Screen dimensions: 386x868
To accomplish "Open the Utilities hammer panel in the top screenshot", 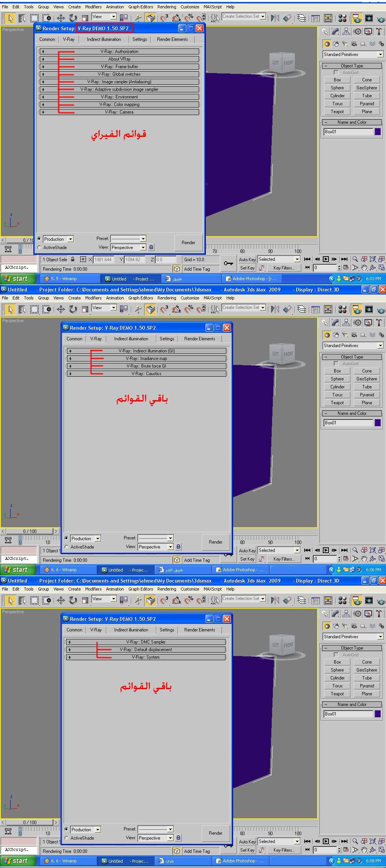I will pyautogui.click(x=379, y=31).
